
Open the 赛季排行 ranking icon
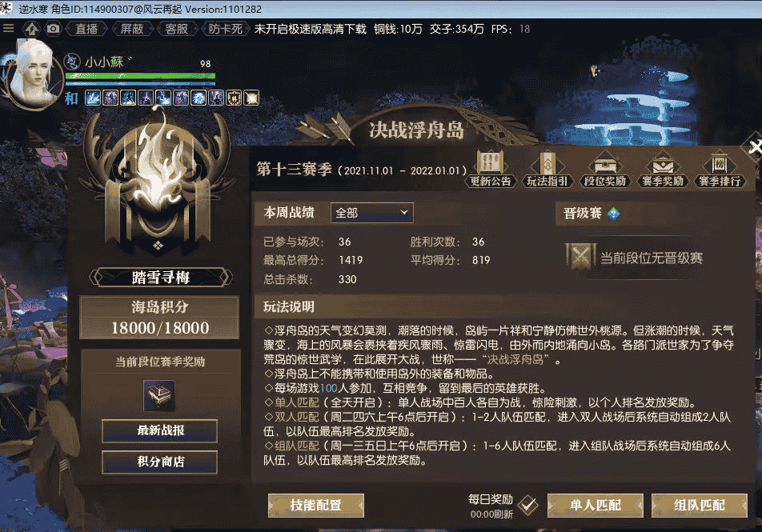(x=720, y=168)
